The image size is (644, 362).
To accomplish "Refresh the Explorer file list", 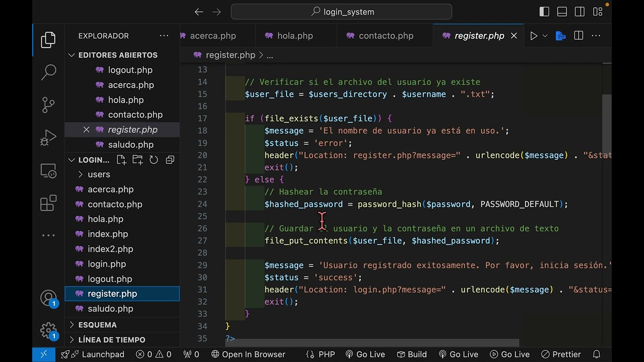I will (153, 160).
